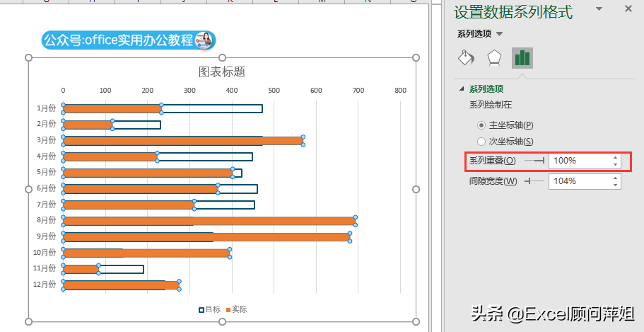The height and width of the screenshot is (332, 644).
Task: Decrease the 间隙宽度 value with down arrow
Action: [615, 185]
